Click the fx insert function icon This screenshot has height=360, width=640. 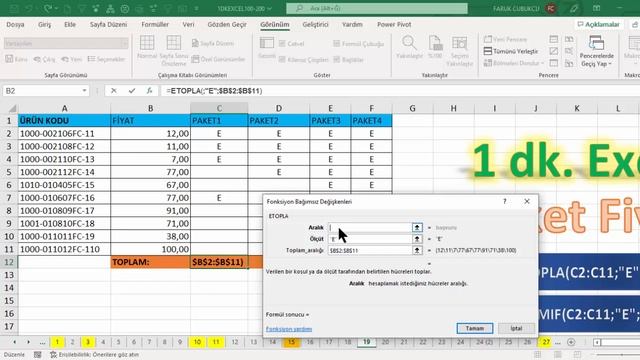149,91
